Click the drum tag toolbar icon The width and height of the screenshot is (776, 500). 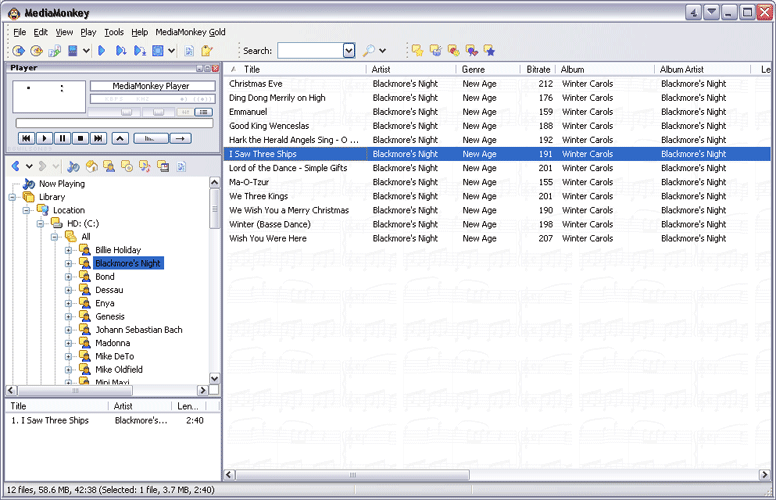436,50
